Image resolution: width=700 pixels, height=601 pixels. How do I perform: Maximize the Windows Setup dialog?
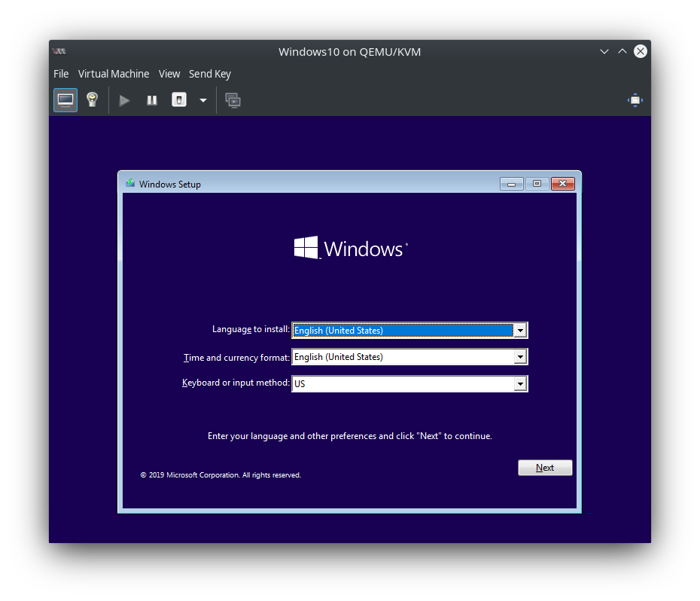(x=537, y=184)
